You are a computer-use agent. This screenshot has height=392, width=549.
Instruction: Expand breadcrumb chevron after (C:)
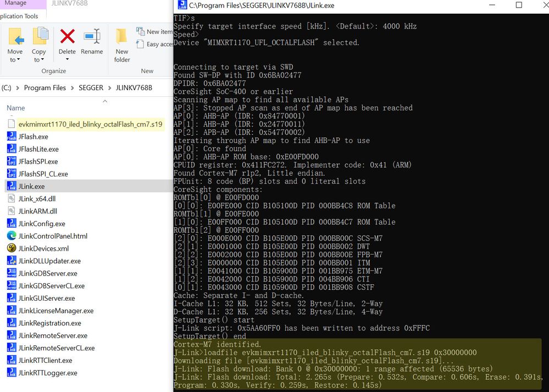[18, 88]
